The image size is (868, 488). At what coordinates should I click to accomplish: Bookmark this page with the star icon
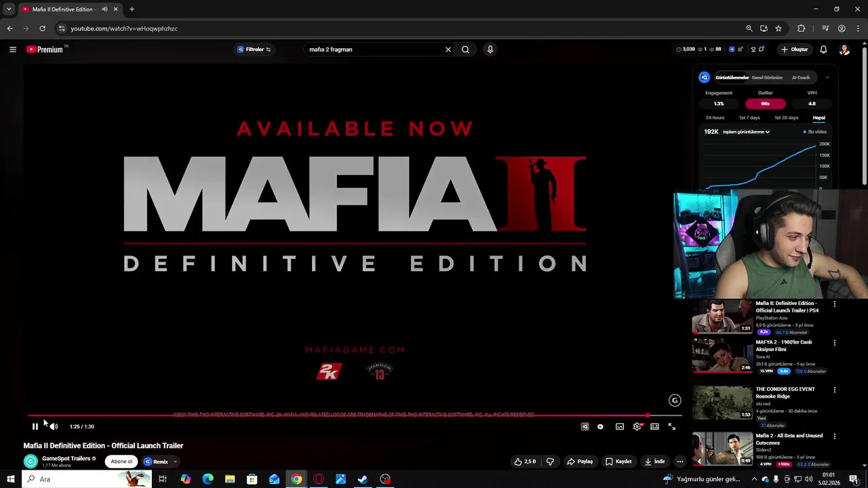(778, 28)
